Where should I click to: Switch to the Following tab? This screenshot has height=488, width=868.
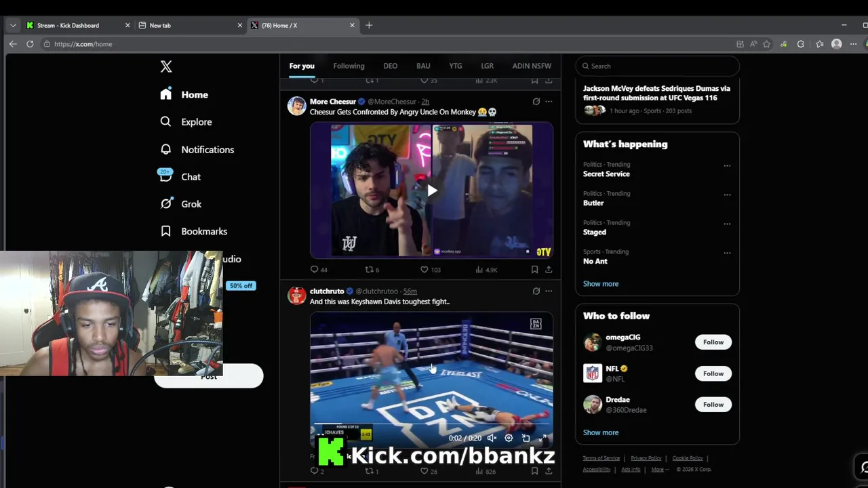click(x=349, y=66)
